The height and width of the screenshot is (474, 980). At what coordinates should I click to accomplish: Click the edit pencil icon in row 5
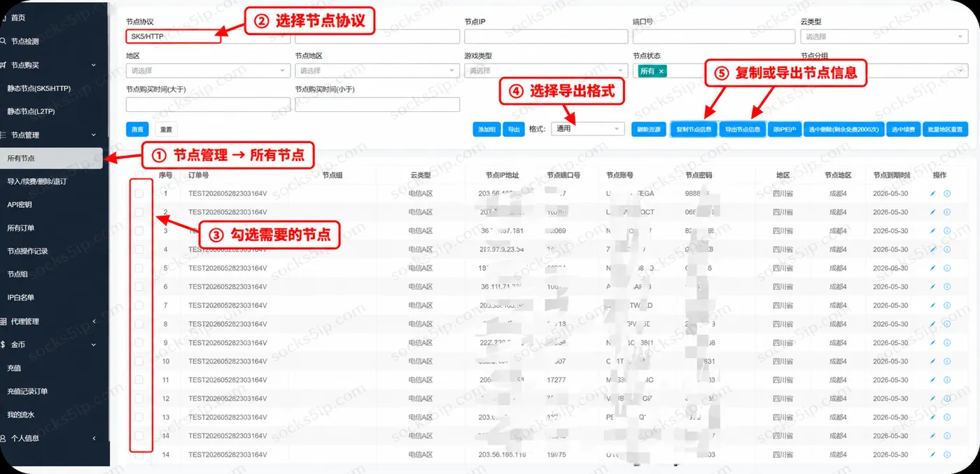(932, 268)
